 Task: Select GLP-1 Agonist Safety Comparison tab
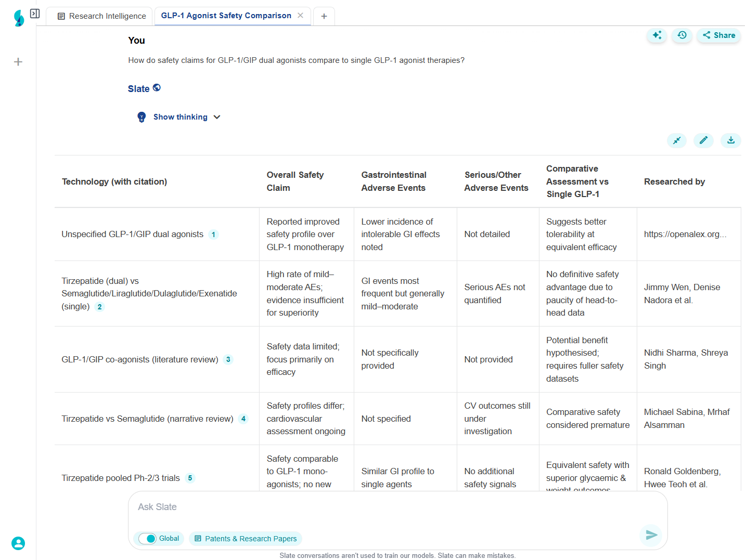[226, 16]
